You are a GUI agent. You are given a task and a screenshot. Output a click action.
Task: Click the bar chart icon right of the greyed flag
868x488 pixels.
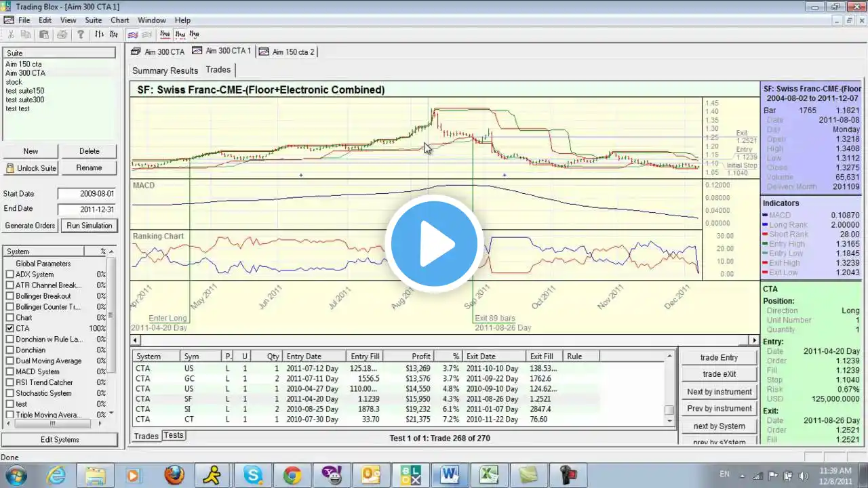tap(165, 35)
